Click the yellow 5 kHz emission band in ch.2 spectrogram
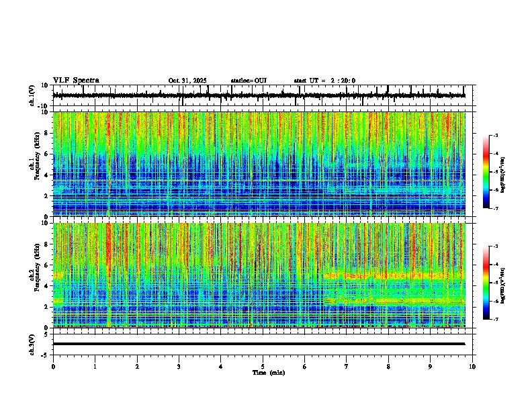This screenshot has width=532, height=411. pos(394,276)
